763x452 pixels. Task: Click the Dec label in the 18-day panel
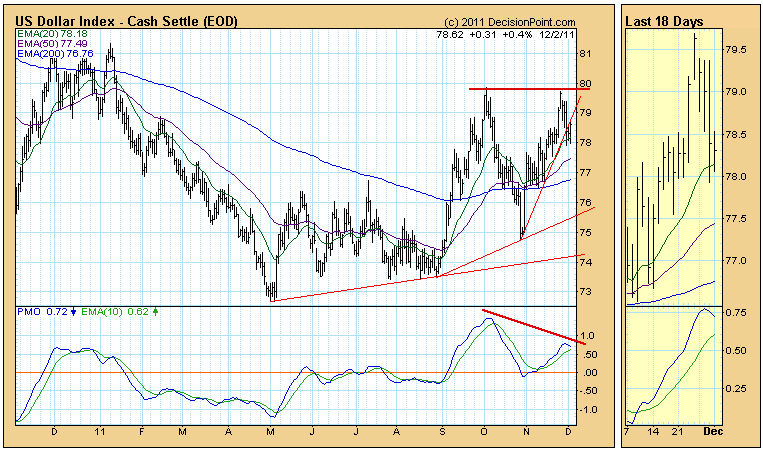(x=712, y=431)
